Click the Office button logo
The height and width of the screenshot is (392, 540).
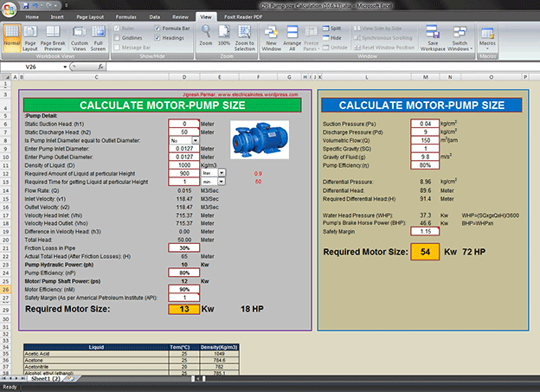(10, 10)
